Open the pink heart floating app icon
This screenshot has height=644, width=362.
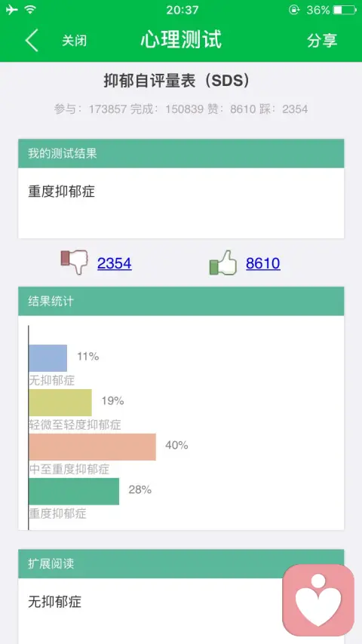point(318,600)
